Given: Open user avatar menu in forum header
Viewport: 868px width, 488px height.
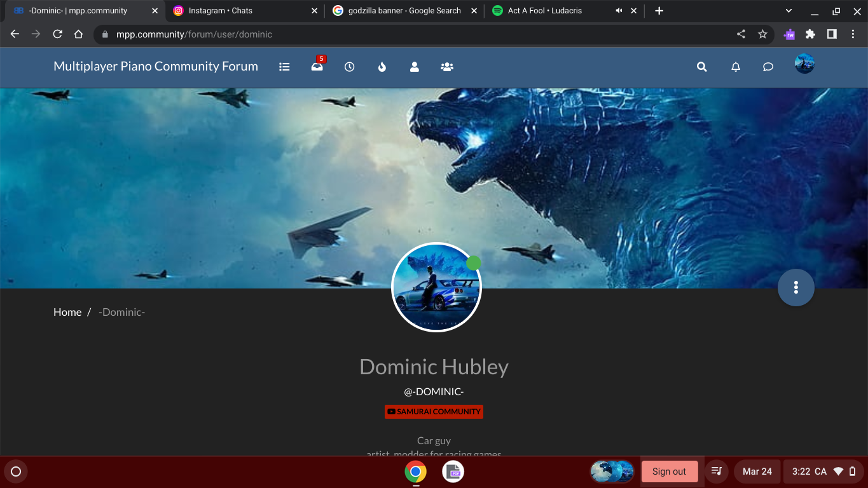Looking at the screenshot, I should 804,64.
